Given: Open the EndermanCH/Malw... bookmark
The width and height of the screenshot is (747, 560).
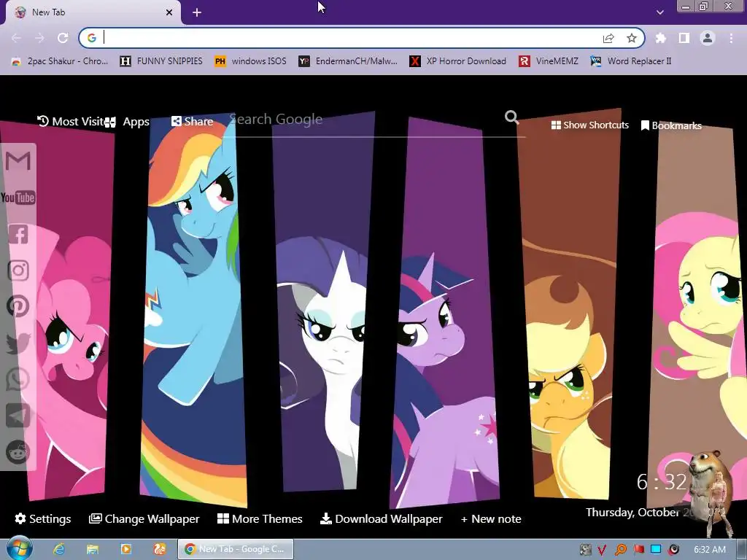Looking at the screenshot, I should click(x=348, y=61).
